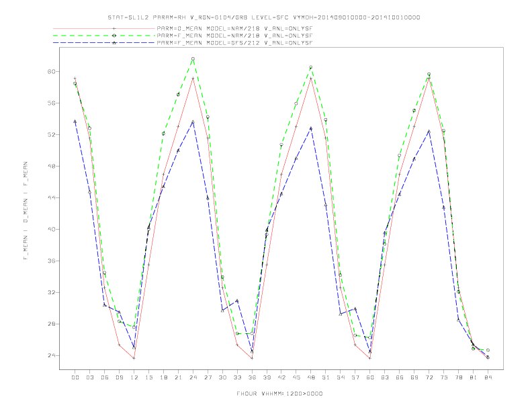The height and width of the screenshot is (411, 532).
Task: Click x-axis forecast hour label 24
Action: pyautogui.click(x=193, y=377)
